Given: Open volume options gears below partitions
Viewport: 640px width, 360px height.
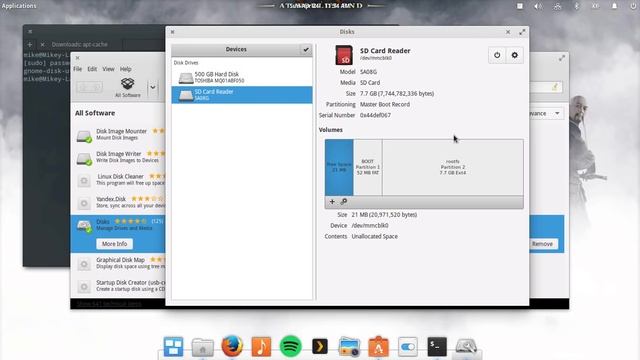Looking at the screenshot, I should click(344, 202).
